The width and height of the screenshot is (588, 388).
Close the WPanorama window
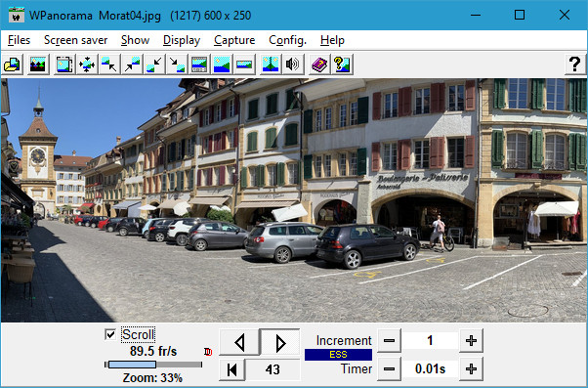point(565,15)
